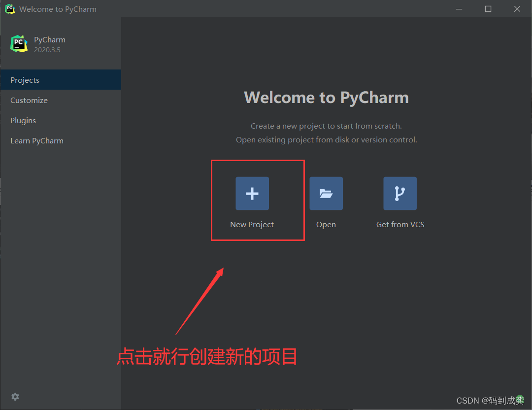Click the New Project label
Screen dimensions: 532x410
click(252, 224)
